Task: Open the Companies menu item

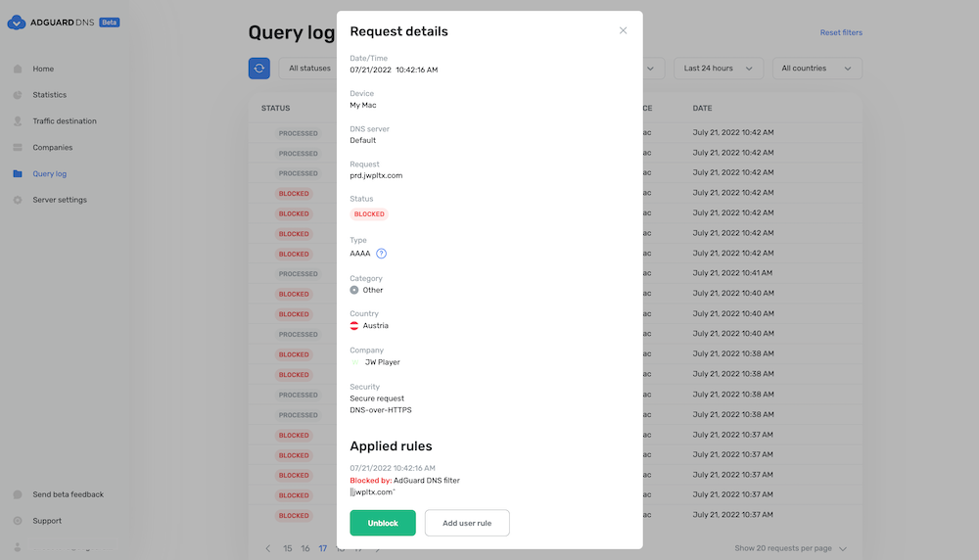Action: point(53,147)
